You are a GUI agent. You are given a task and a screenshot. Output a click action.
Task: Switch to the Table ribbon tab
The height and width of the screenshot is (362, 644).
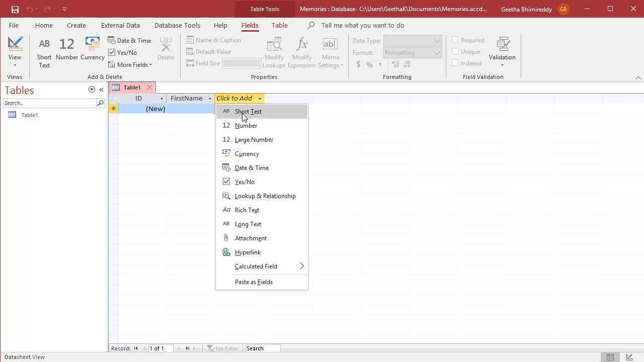click(280, 25)
